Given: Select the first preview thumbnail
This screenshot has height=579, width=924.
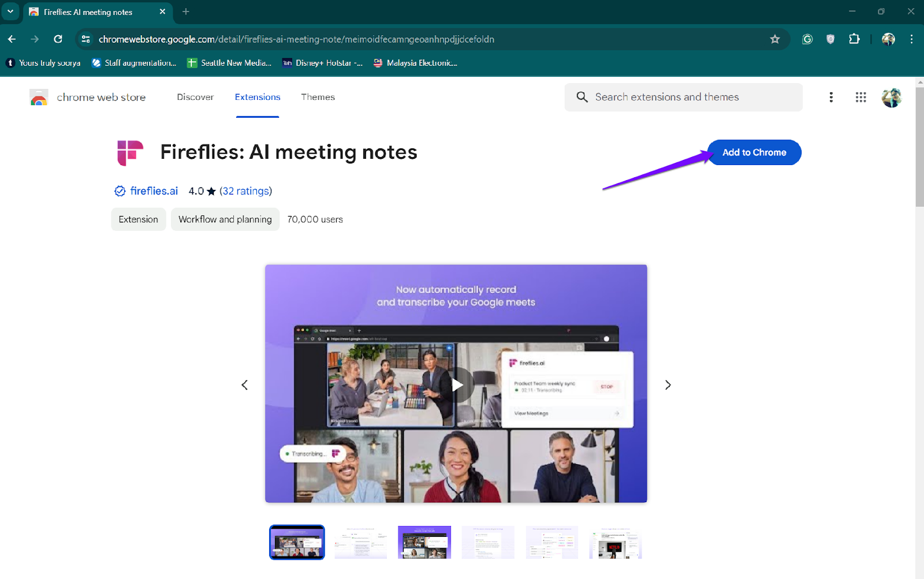Looking at the screenshot, I should tap(297, 542).
